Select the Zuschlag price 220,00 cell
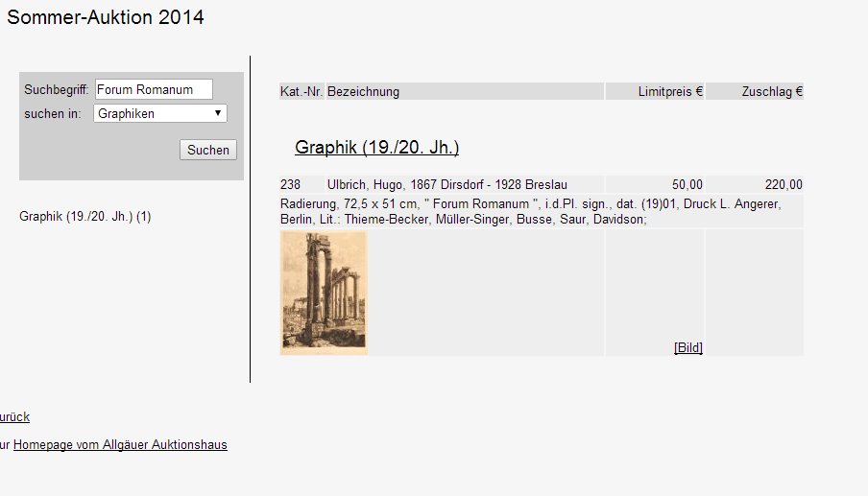This screenshot has height=496, width=868. (755, 185)
